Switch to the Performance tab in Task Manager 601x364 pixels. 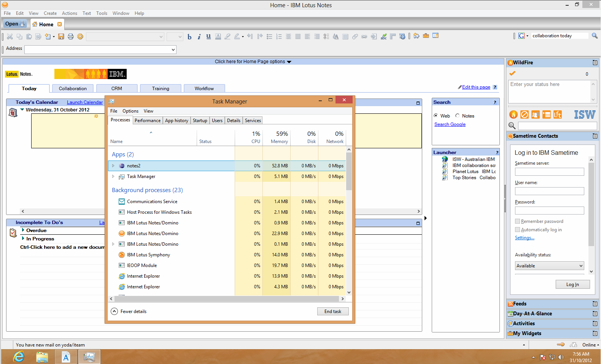click(148, 121)
